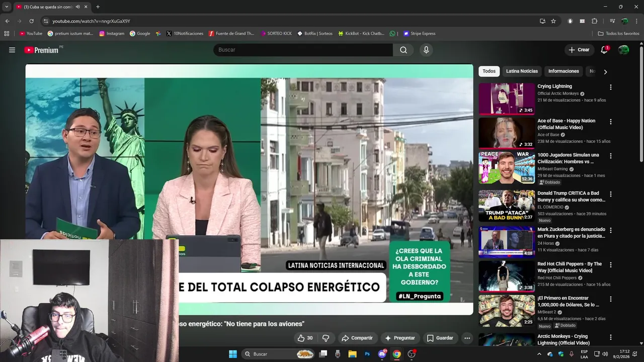Image resolution: width=644 pixels, height=362 pixels.
Task: Open Chrome extensions puzzle icon
Action: (594, 21)
